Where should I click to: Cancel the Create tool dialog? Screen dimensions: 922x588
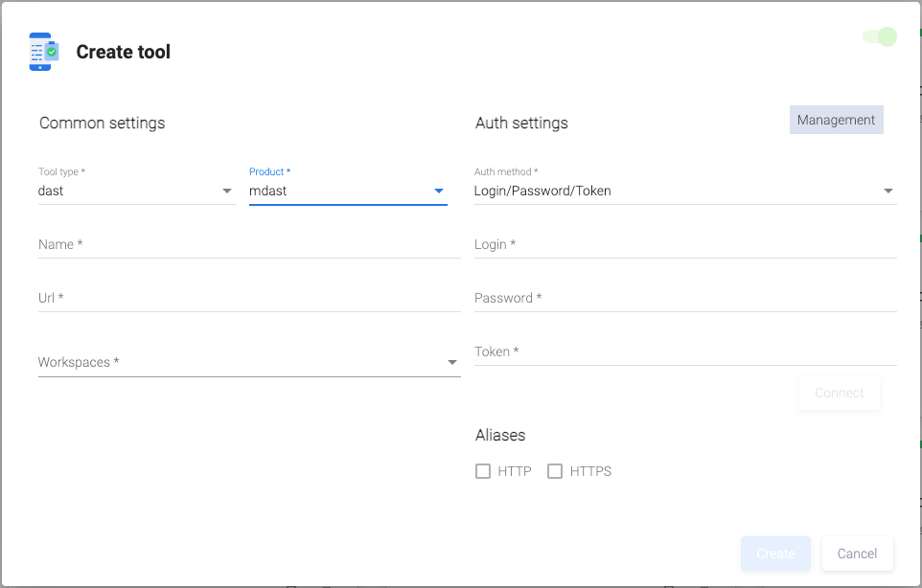[857, 554]
